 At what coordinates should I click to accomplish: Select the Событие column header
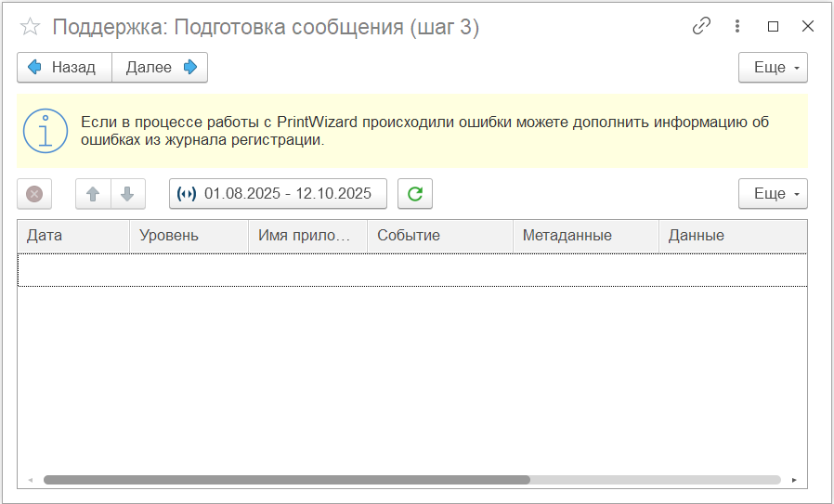click(x=439, y=236)
